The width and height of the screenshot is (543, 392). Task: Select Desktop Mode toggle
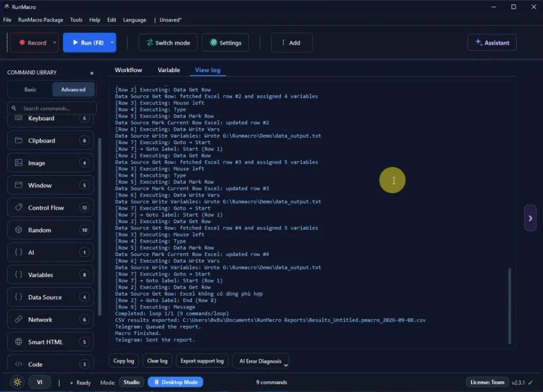pyautogui.click(x=176, y=382)
